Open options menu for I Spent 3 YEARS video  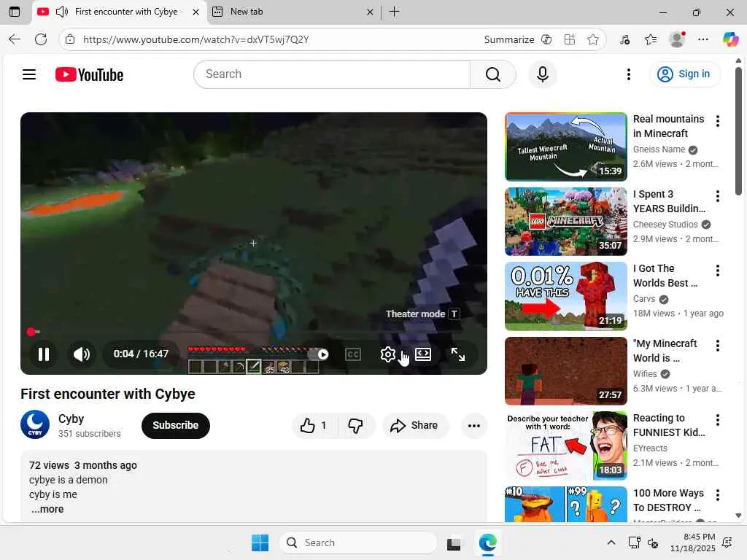pyautogui.click(x=717, y=195)
